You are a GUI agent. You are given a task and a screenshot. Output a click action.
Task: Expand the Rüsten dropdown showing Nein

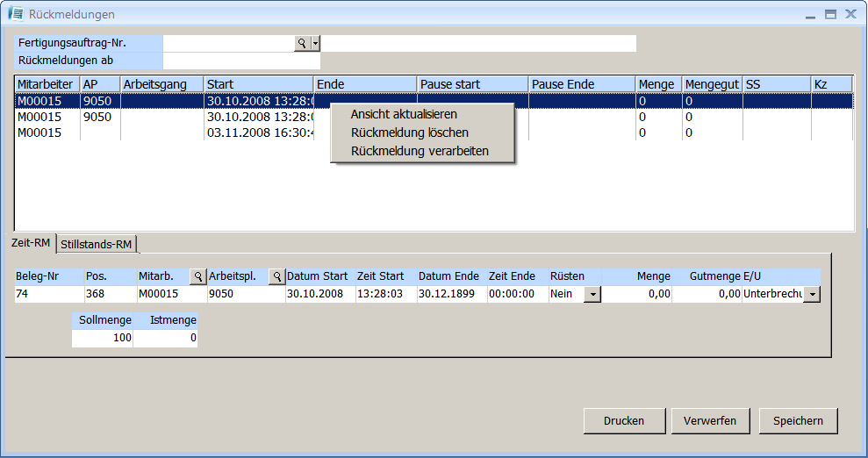592,295
